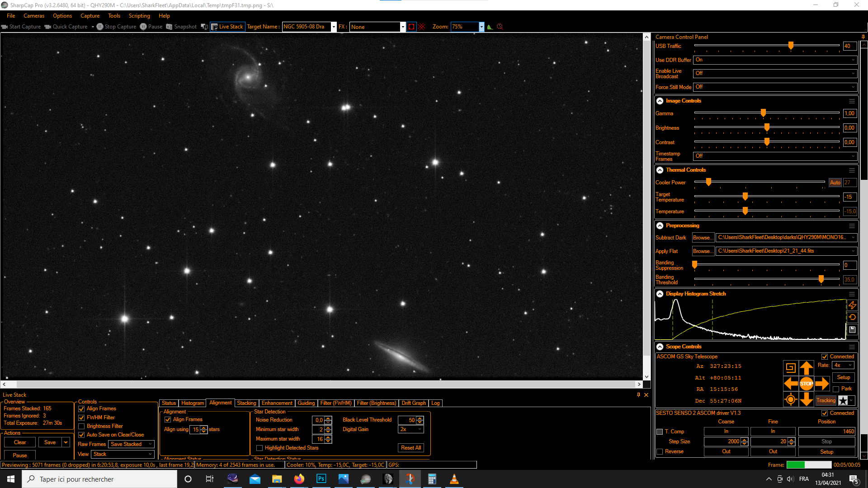868x488 pixels.
Task: Collapse the Thermal Controls section
Action: [660, 170]
